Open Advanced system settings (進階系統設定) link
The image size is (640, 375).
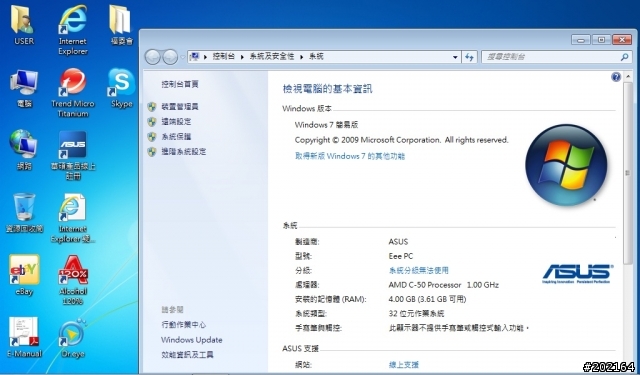point(184,152)
